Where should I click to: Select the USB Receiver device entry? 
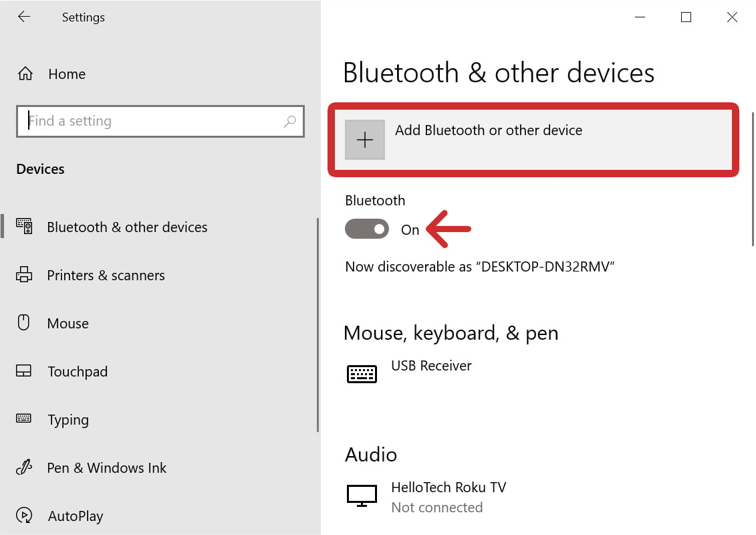(x=431, y=366)
